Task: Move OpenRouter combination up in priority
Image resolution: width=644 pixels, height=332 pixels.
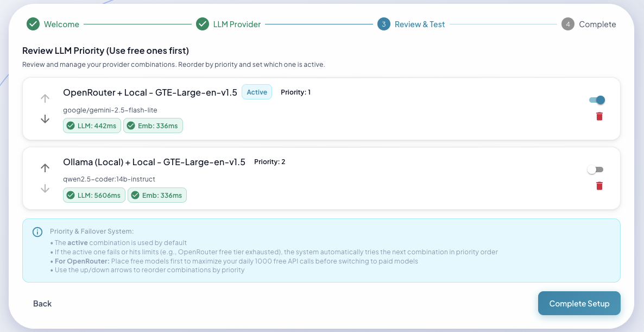Action: [45, 98]
